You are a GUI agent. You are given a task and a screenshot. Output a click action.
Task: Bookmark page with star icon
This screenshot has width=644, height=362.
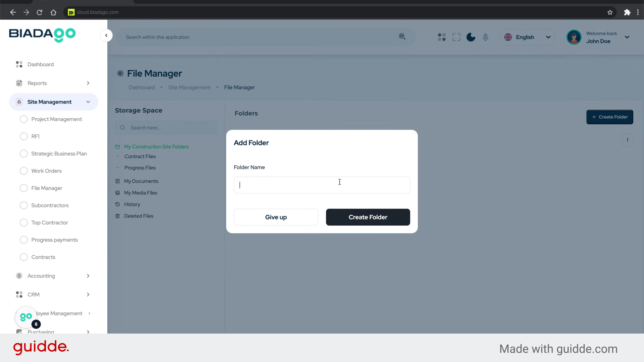click(610, 12)
